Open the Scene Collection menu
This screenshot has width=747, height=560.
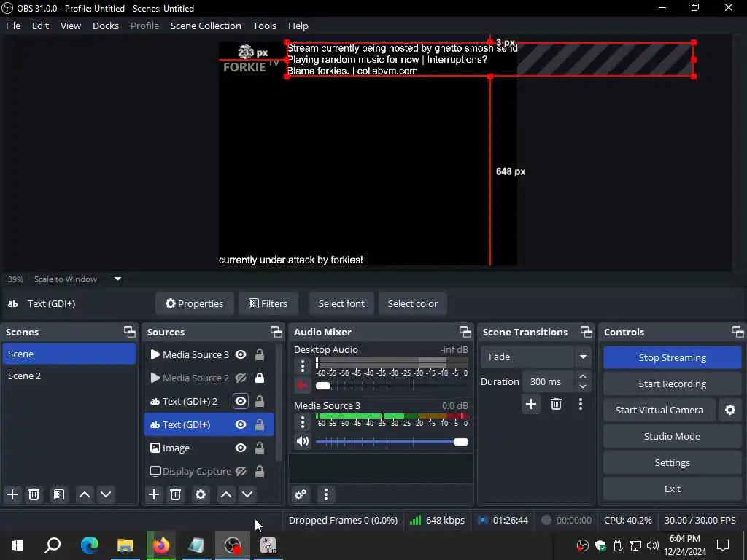tap(206, 26)
